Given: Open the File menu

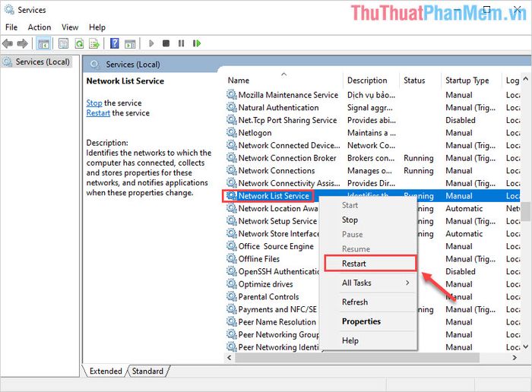Looking at the screenshot, I should pyautogui.click(x=11, y=27).
